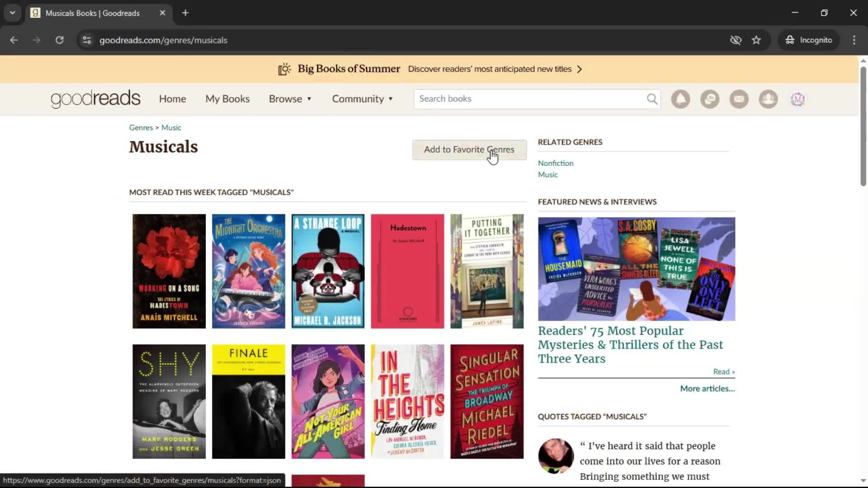Click the quote author's avatar photo

click(x=556, y=456)
